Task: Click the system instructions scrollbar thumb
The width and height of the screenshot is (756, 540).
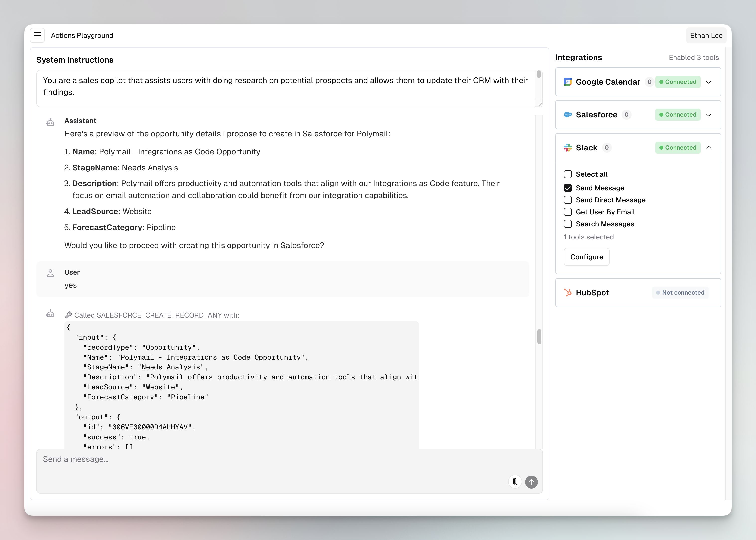Action: 539,74
